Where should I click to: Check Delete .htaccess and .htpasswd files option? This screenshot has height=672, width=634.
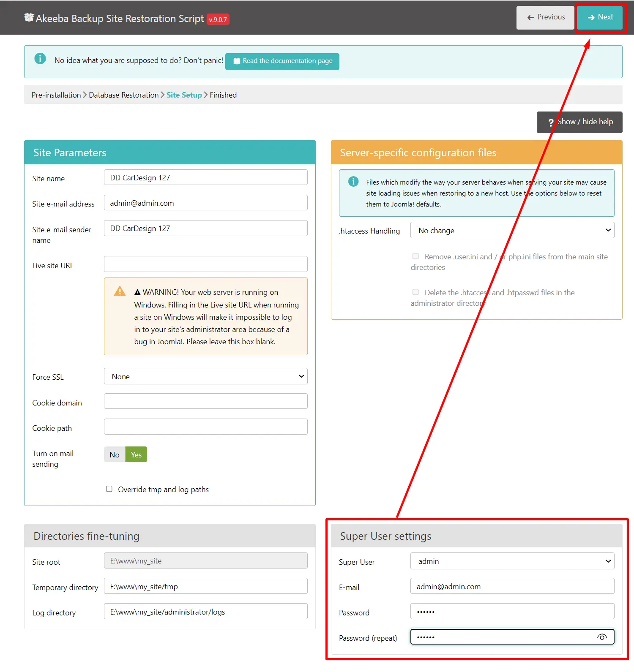(x=415, y=292)
